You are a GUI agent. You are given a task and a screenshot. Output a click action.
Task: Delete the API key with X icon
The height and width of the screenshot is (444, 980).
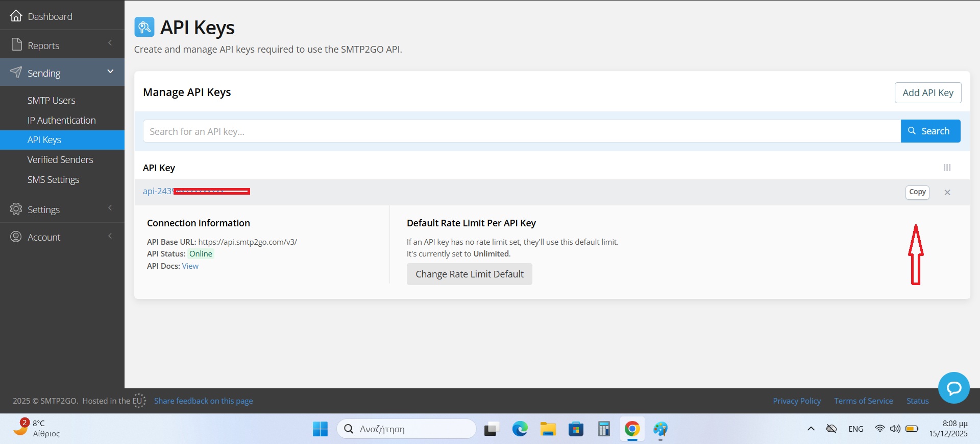(x=947, y=193)
